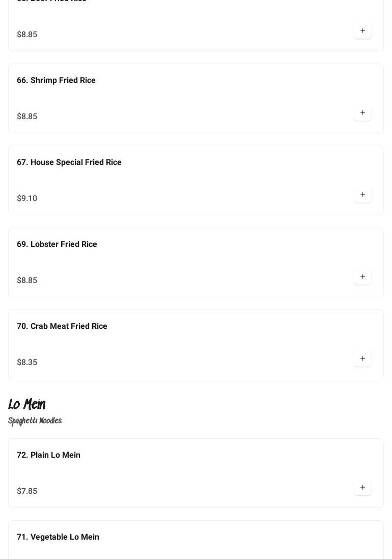
Task: Open the 69. Lobster Fried Rice item
Action: click(x=57, y=244)
